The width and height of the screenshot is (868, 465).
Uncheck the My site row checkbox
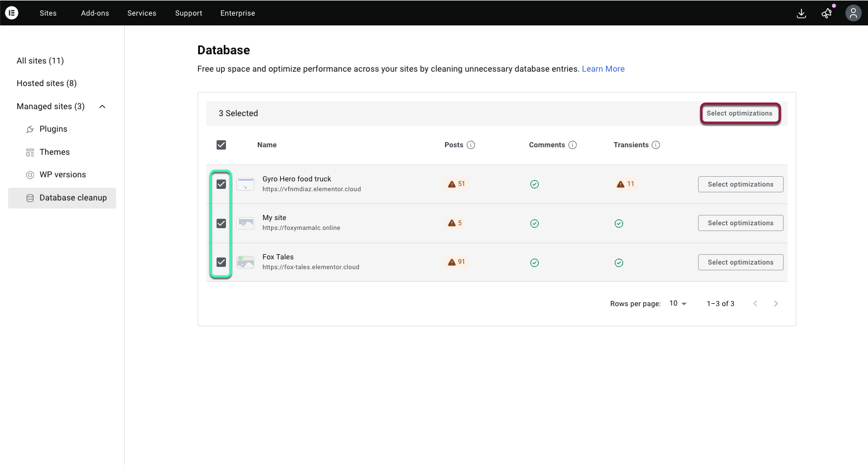coord(221,223)
